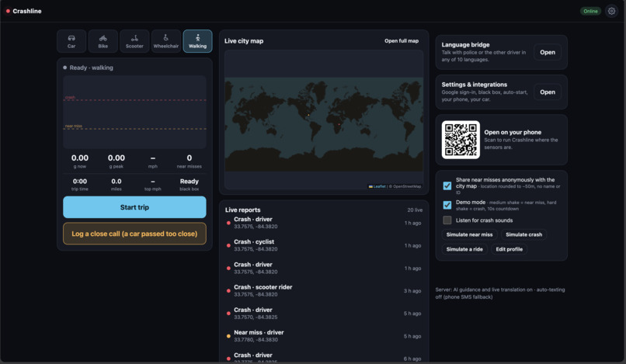Click the Ready - walking status text

[91, 68]
